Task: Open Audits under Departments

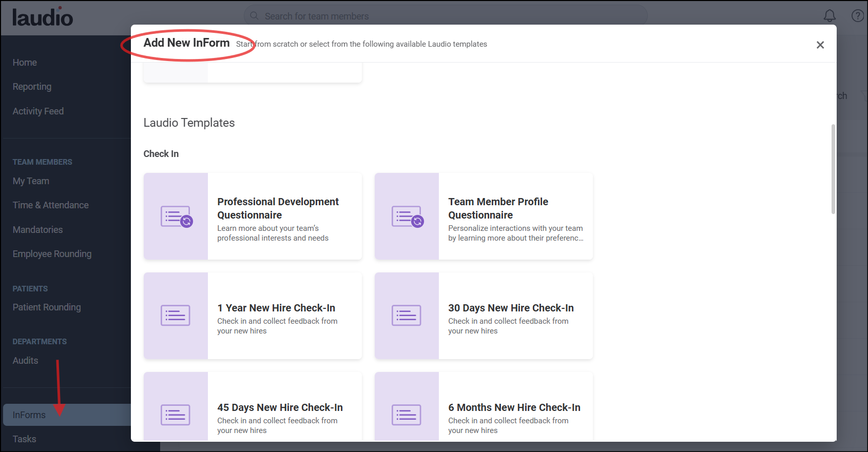Action: tap(25, 361)
